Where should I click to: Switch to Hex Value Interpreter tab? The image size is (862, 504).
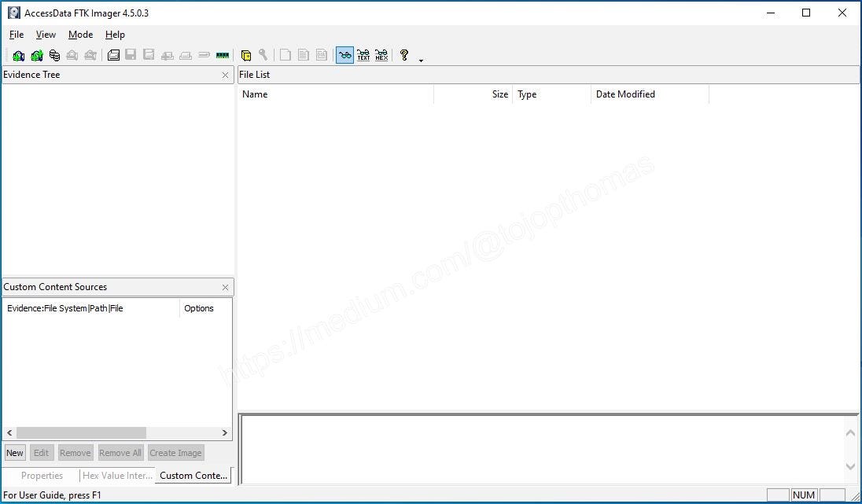click(118, 476)
